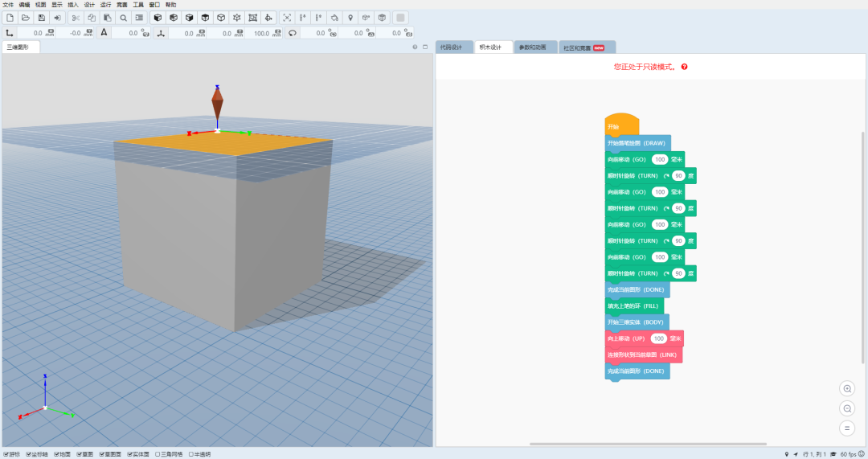
Task: Click the New file icon
Action: [x=10, y=17]
